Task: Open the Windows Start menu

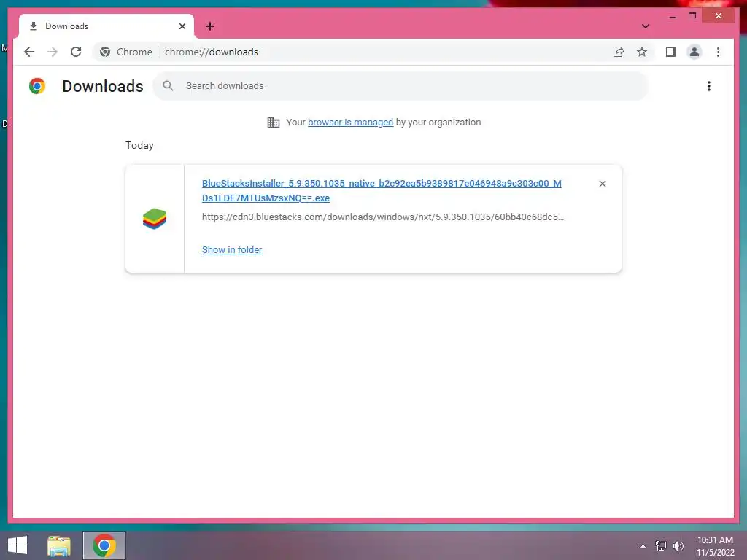Action: click(x=18, y=545)
